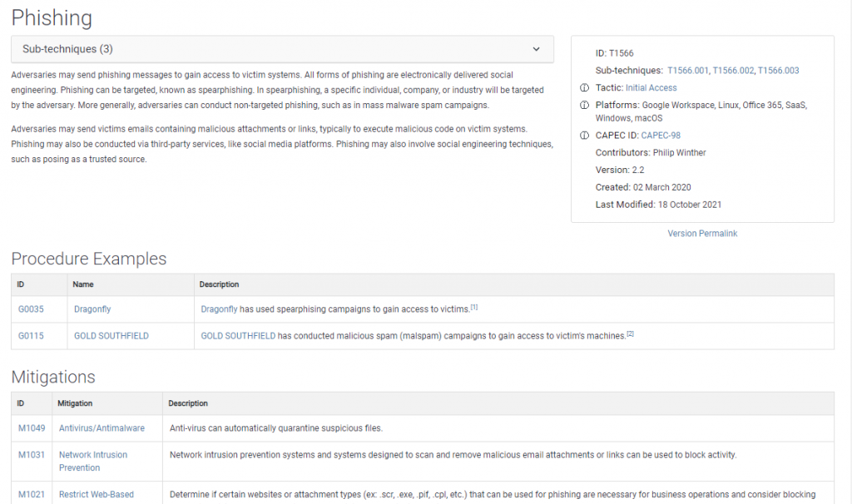Click the Sub-techniques chevron arrow
The image size is (852, 504).
click(537, 49)
